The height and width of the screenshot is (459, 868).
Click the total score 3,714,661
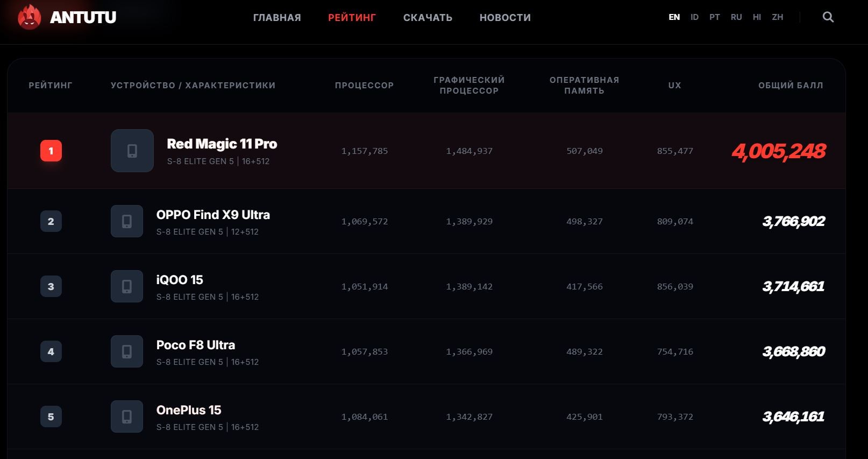click(x=794, y=286)
